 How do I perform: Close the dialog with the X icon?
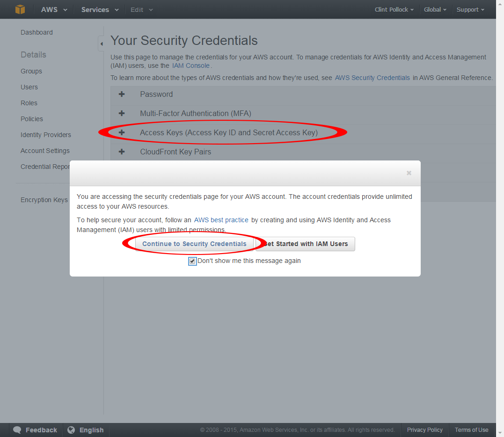click(x=409, y=173)
